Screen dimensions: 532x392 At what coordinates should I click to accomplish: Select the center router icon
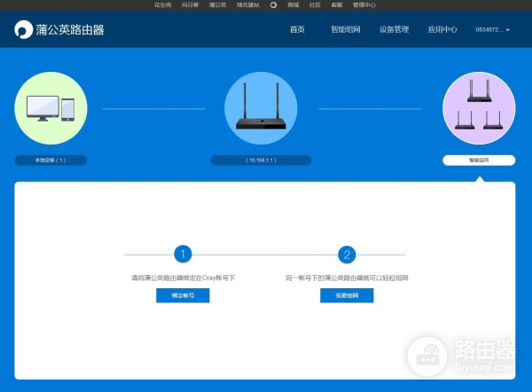(261, 108)
